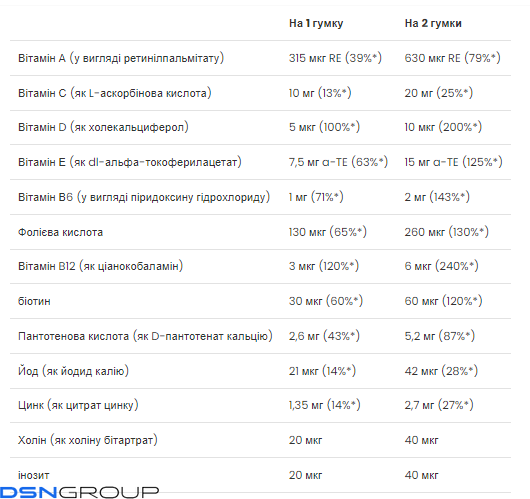This screenshot has height=499, width=530.
Task: Click the Вітамін D row label
Action: pyautogui.click(x=103, y=127)
